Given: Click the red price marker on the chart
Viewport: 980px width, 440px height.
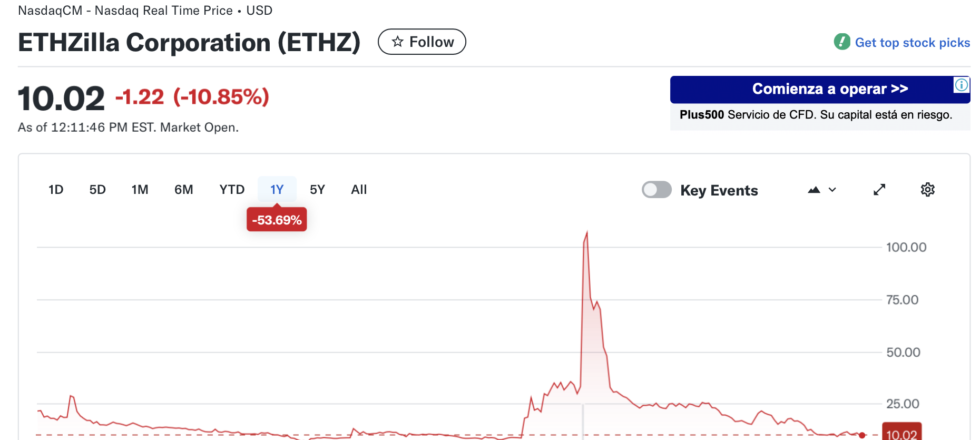Looking at the screenshot, I should tap(863, 435).
